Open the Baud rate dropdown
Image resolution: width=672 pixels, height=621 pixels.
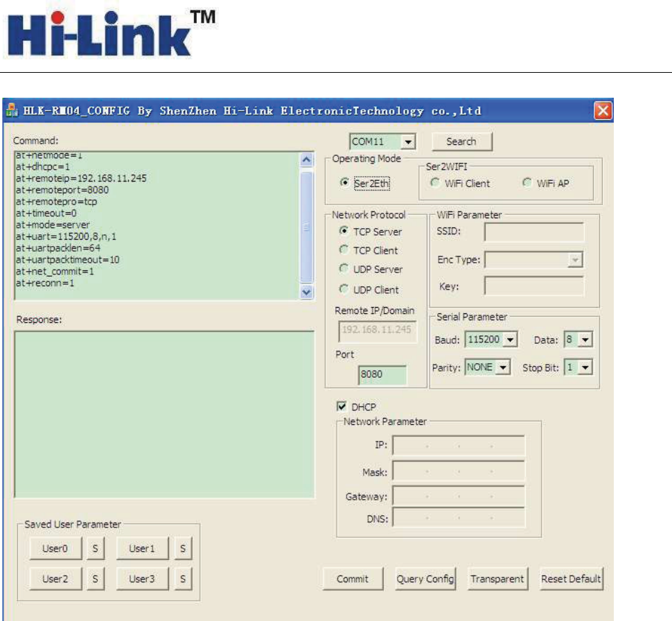[510, 340]
